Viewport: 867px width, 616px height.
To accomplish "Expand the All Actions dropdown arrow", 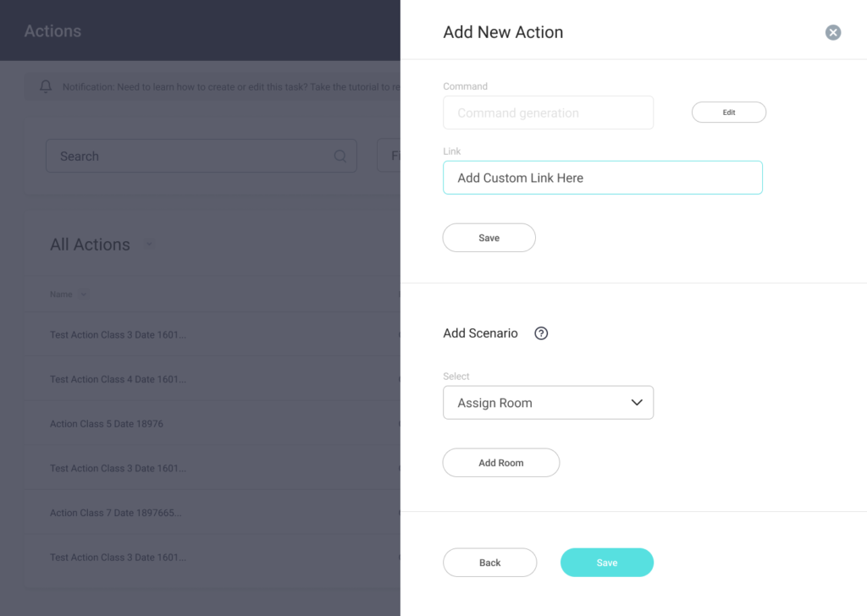I will [x=149, y=245].
